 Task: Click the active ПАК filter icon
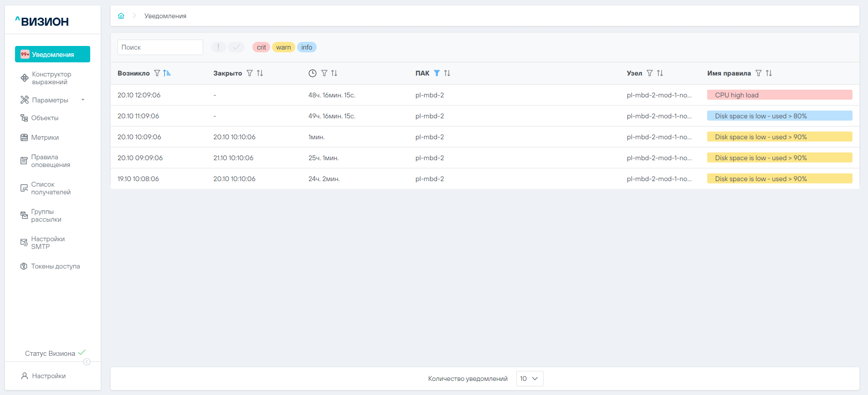(437, 73)
